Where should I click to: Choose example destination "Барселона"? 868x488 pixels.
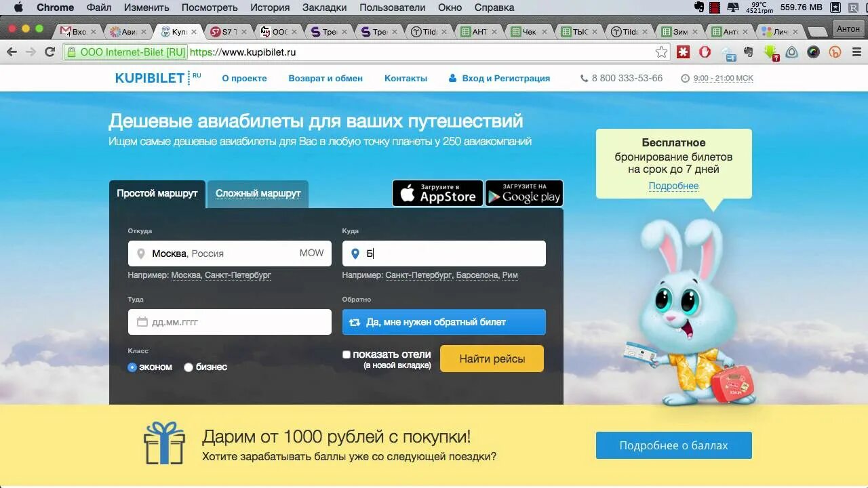[x=477, y=275]
